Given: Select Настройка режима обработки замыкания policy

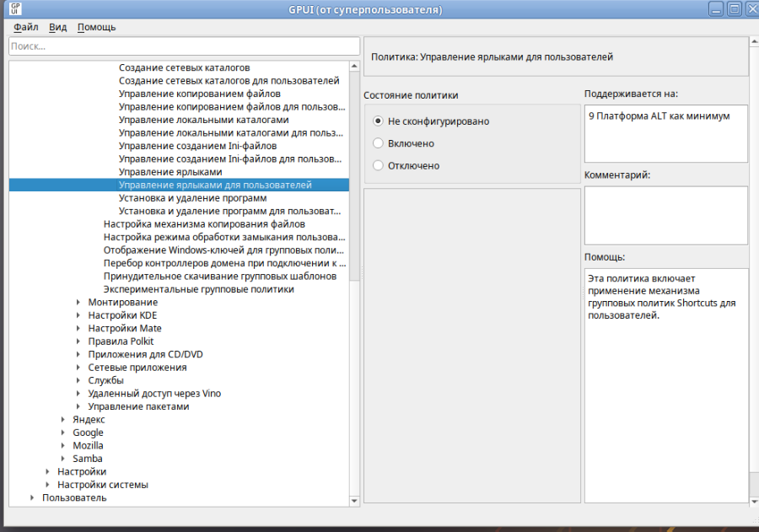Looking at the screenshot, I should [x=224, y=237].
